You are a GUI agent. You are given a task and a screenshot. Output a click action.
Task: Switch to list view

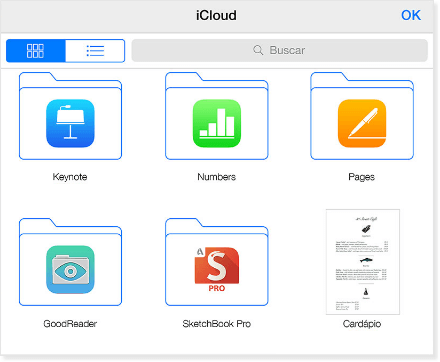point(95,51)
